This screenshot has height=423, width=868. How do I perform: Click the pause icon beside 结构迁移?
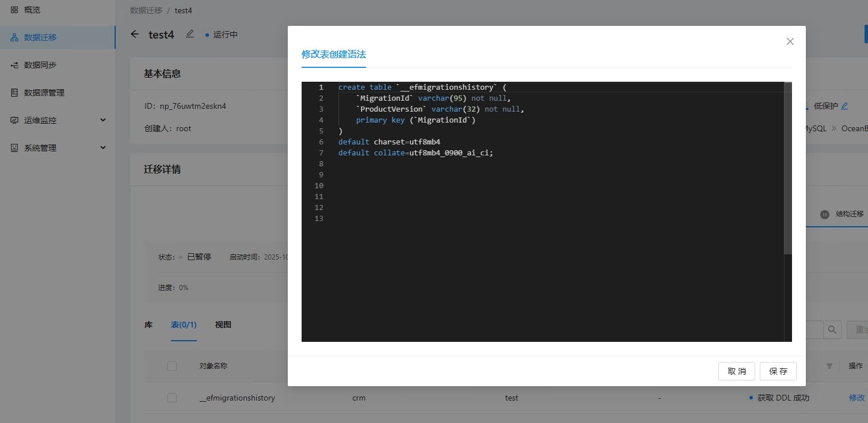(x=824, y=214)
